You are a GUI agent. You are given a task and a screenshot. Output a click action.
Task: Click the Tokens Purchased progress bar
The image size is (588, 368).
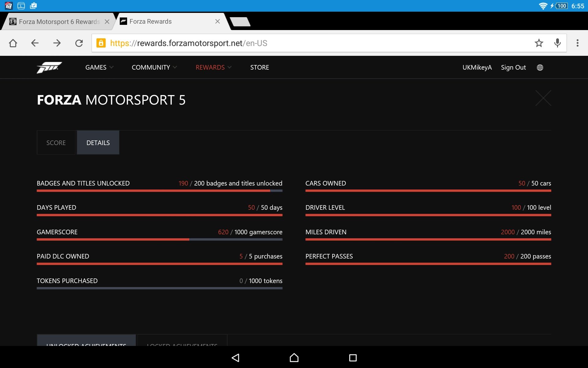[160, 288]
